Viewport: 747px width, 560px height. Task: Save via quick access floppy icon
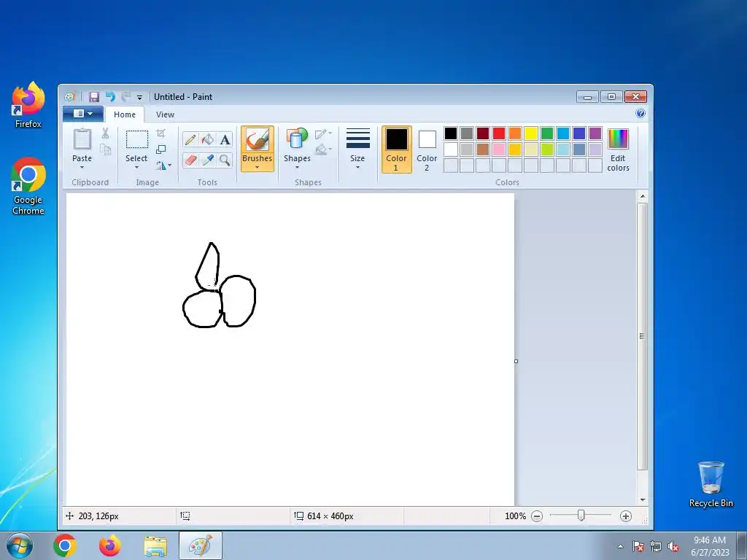point(94,97)
